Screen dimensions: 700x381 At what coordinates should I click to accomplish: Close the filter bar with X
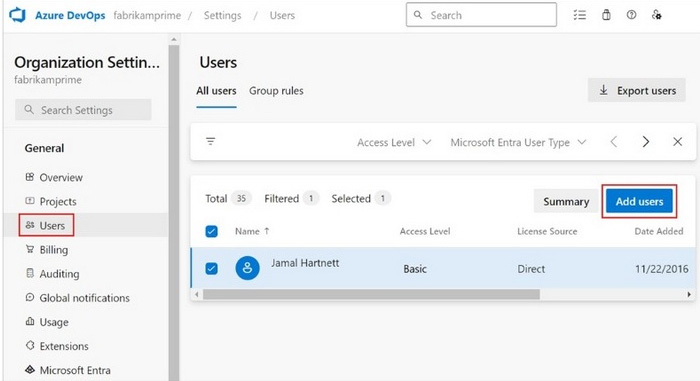[677, 142]
